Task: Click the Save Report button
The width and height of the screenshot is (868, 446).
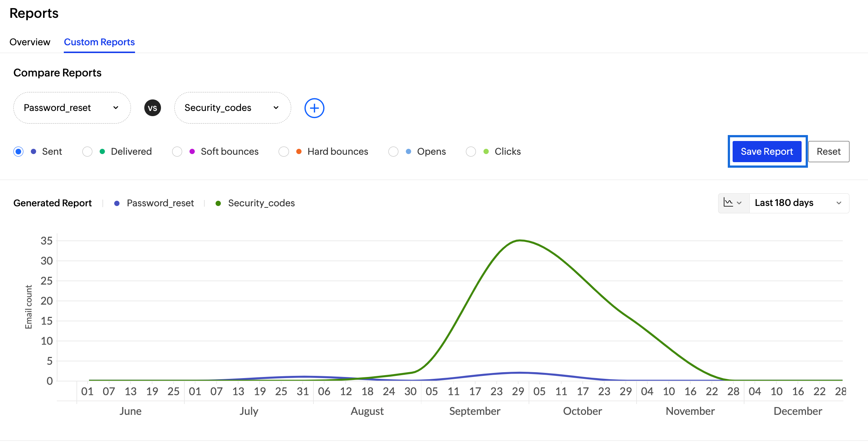Action: pyautogui.click(x=767, y=151)
